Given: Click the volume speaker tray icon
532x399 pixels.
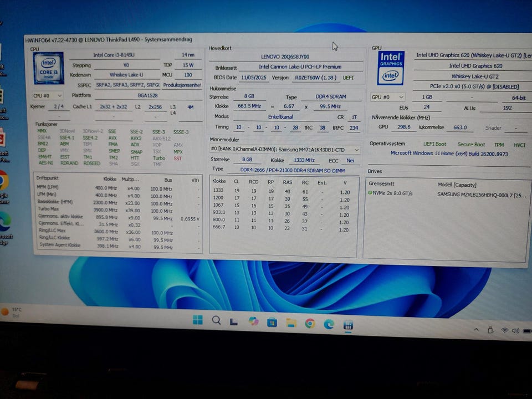Looking at the screenshot, I should [x=515, y=330].
